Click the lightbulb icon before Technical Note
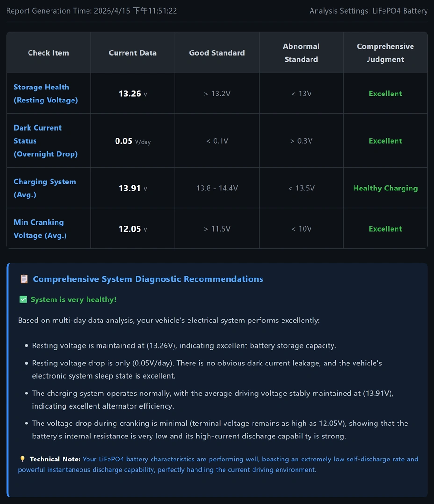This screenshot has height=504, width=434. coord(22,459)
